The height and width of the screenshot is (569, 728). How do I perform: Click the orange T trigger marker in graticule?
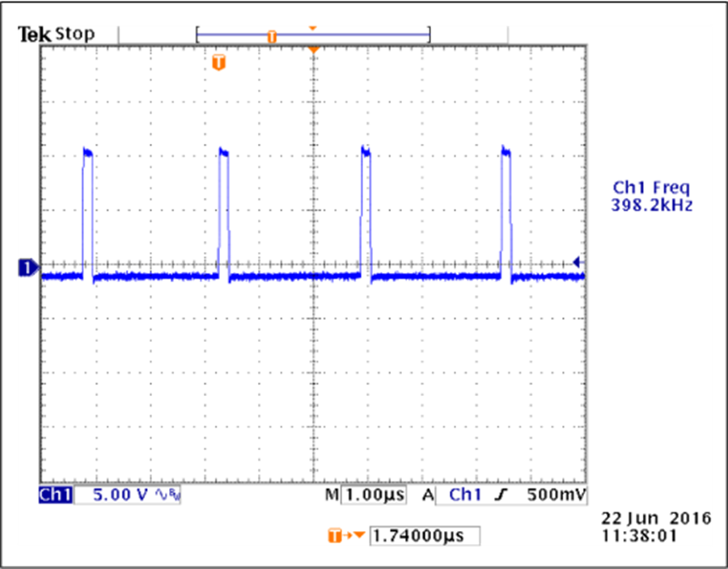tap(218, 62)
